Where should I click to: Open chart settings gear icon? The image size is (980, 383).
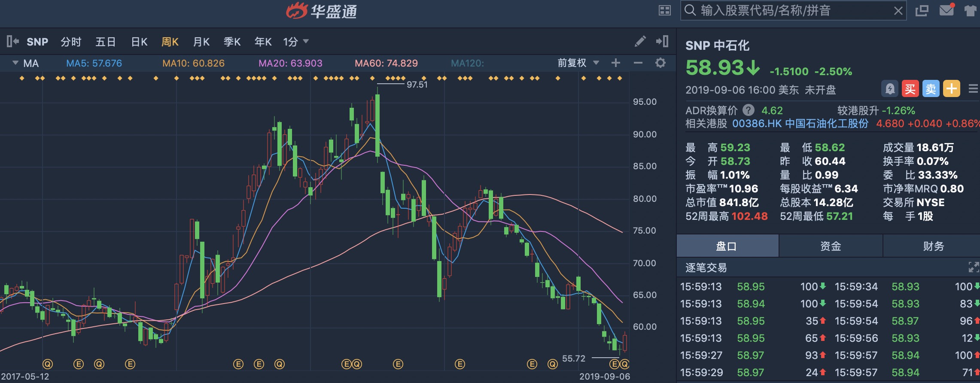click(660, 63)
